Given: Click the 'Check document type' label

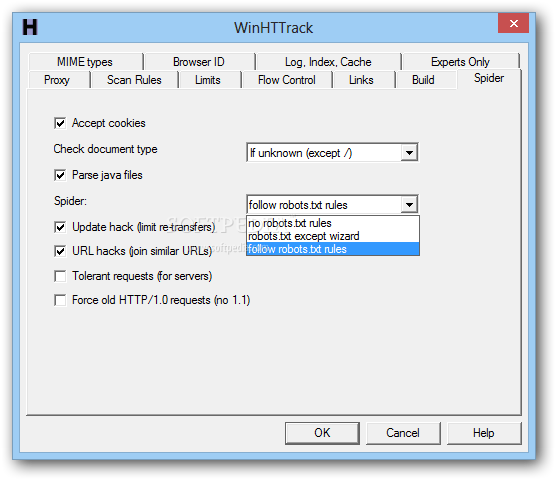Looking at the screenshot, I should pyautogui.click(x=105, y=149).
